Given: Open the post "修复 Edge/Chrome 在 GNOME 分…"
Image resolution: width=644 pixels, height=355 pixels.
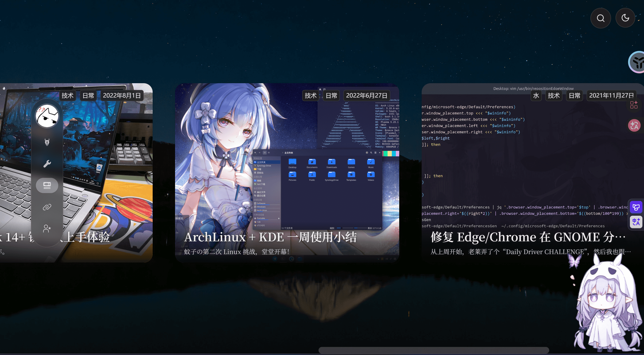Looking at the screenshot, I should click(x=528, y=237).
